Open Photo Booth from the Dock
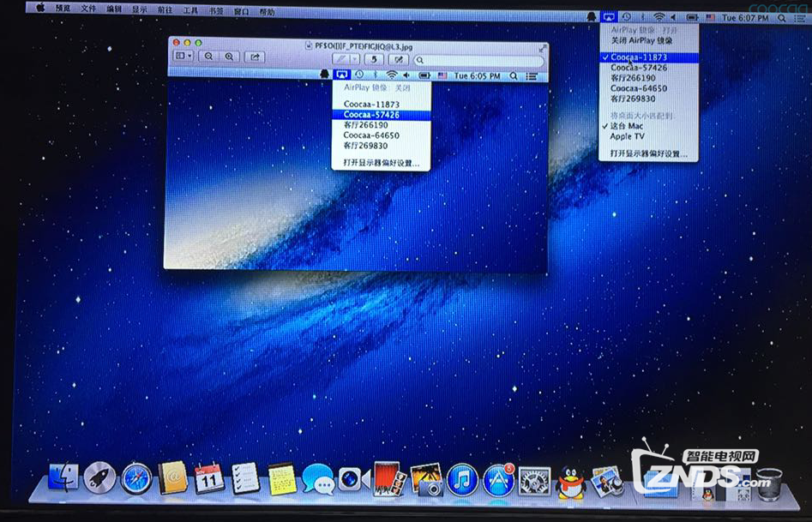This screenshot has height=522, width=812. [389, 479]
